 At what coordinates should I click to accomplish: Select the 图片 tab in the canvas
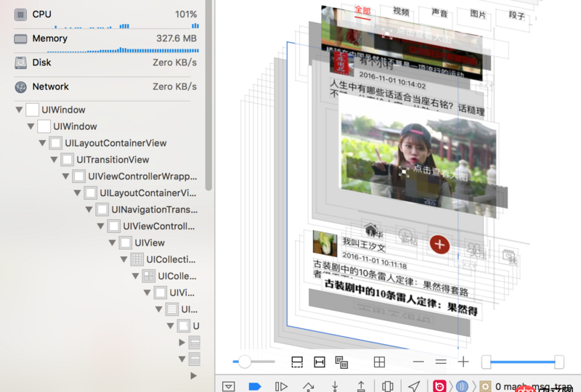478,15
